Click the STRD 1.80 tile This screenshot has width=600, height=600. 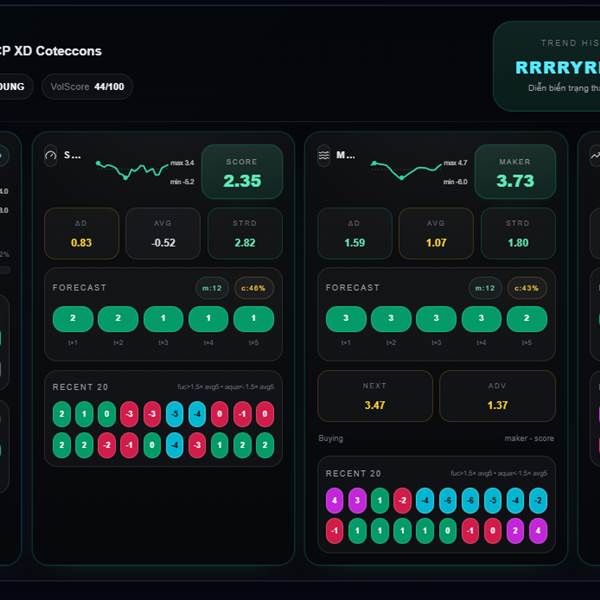click(518, 233)
